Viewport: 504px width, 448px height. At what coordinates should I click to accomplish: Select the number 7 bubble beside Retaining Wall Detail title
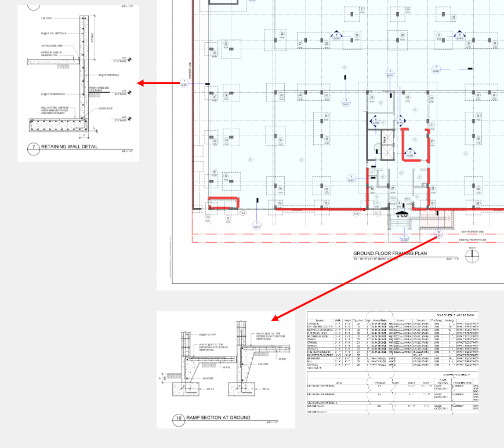tap(34, 147)
